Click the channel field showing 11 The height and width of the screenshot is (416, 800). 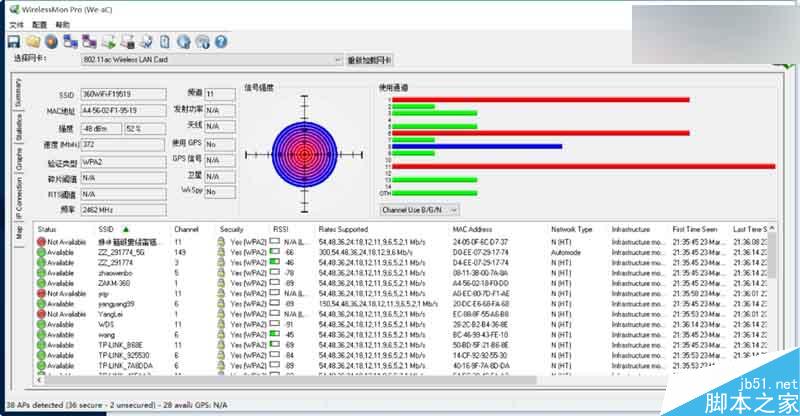pos(220,94)
